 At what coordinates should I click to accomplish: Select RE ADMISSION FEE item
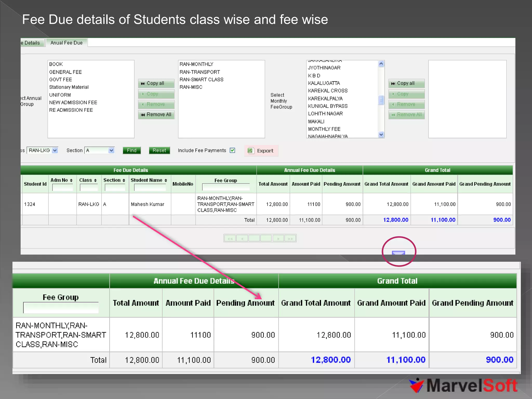71,110
